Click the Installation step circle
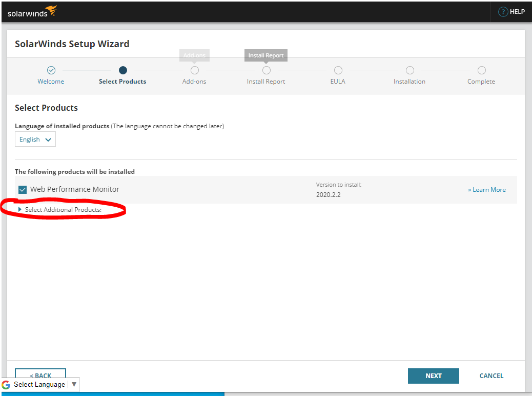 [410, 70]
